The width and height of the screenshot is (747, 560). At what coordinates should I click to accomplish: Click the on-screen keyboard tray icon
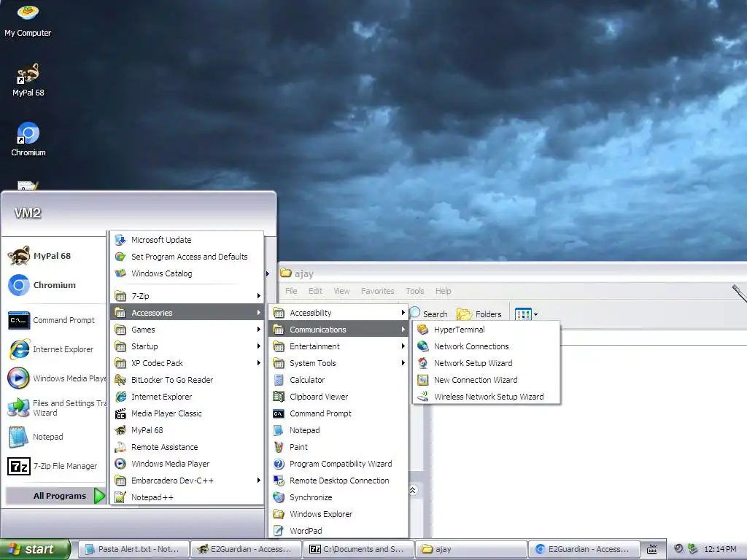[652, 549]
